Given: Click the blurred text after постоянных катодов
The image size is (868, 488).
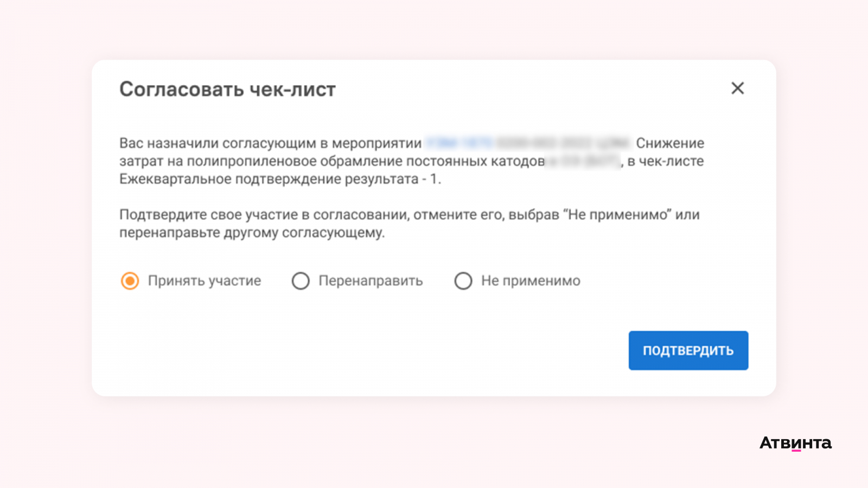Looking at the screenshot, I should pos(583,161).
